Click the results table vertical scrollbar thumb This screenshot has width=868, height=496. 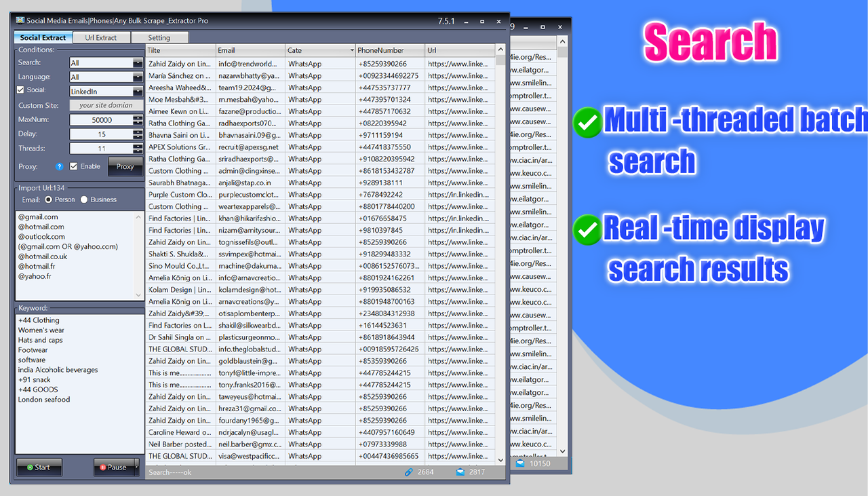pyautogui.click(x=500, y=60)
